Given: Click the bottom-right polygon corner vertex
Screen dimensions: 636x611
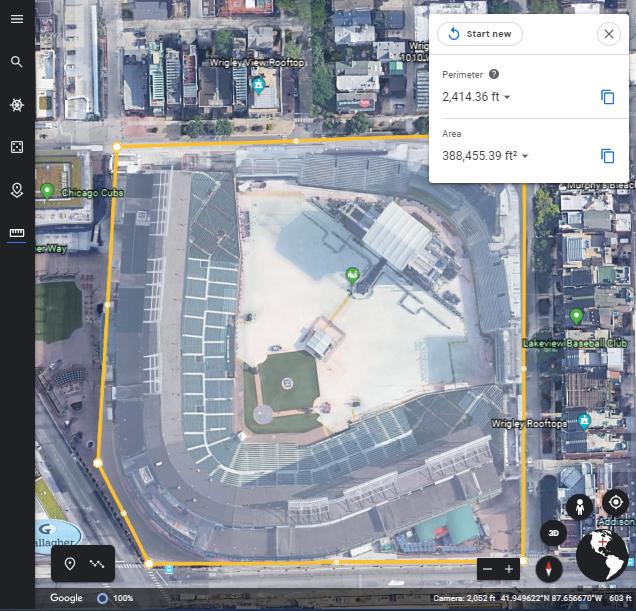Looking at the screenshot, I should [x=523, y=562].
